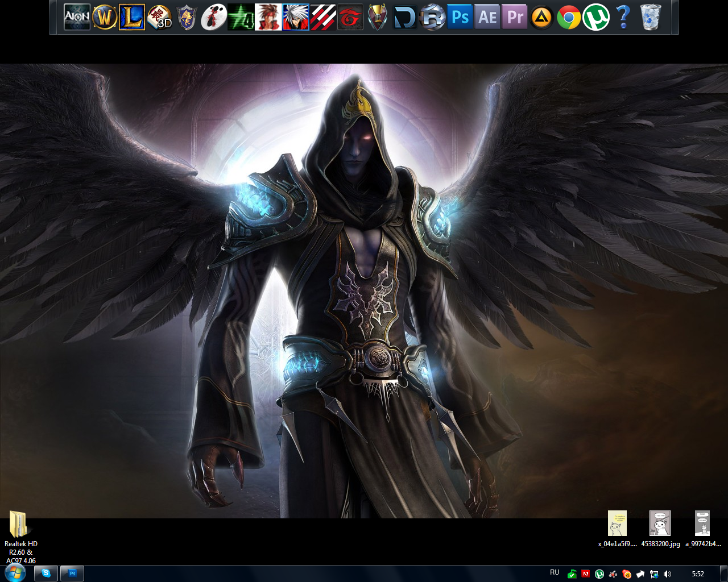Open World of Warcraft dock icon
This screenshot has width=728, height=582.
[104, 17]
